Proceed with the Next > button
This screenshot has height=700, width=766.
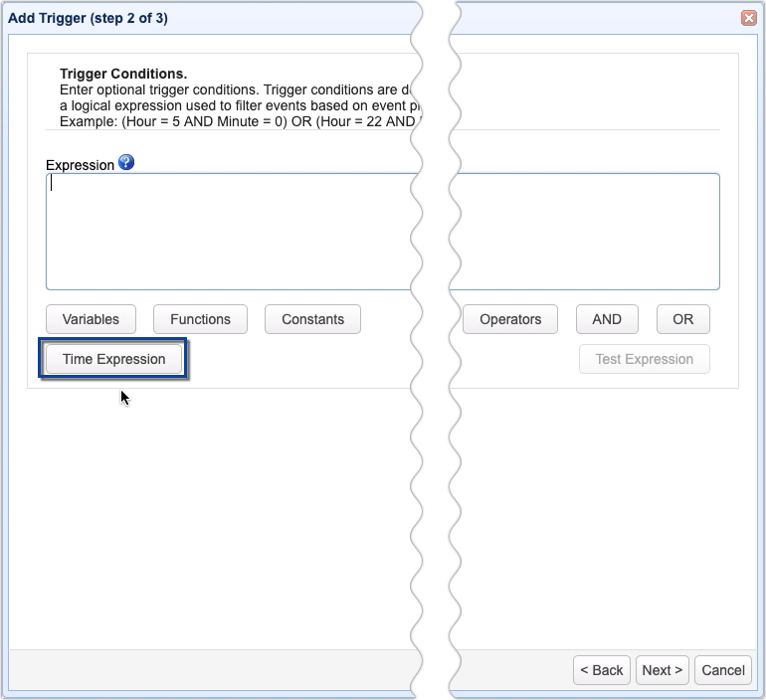tap(662, 670)
